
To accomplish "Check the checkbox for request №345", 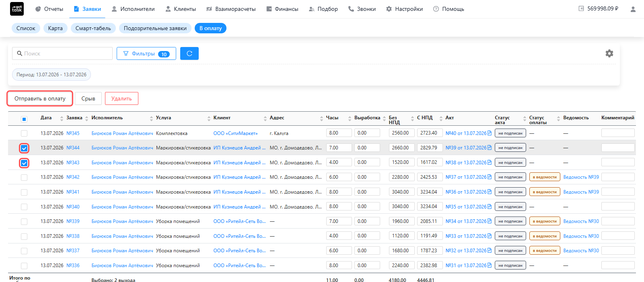I will pyautogui.click(x=24, y=133).
